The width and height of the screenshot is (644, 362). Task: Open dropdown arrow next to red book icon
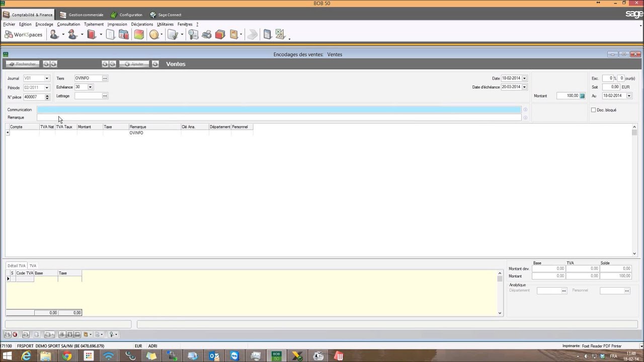pos(101,35)
